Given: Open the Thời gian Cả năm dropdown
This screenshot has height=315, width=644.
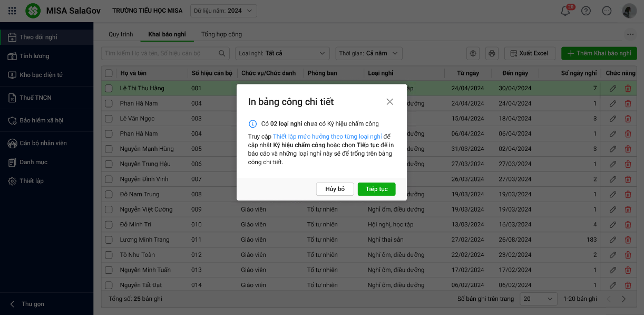Looking at the screenshot, I should click(369, 53).
